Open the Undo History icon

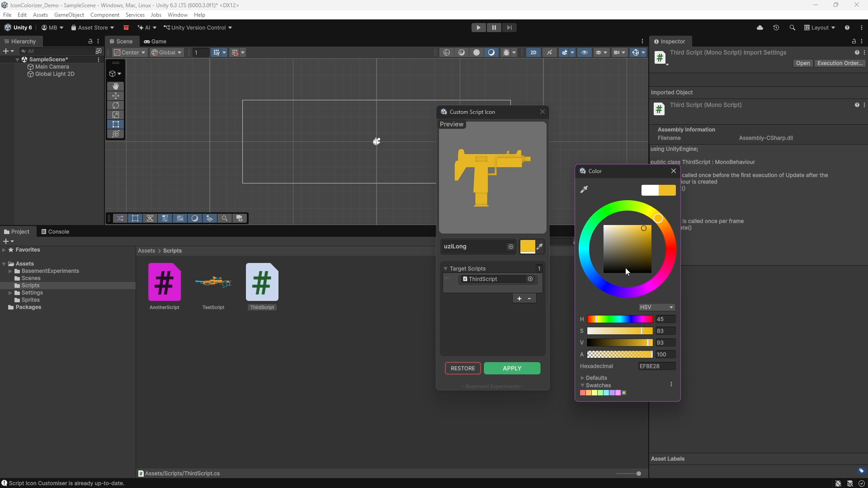776,28
